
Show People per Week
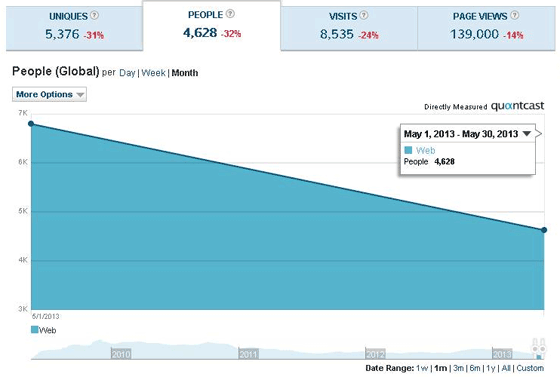coord(154,73)
